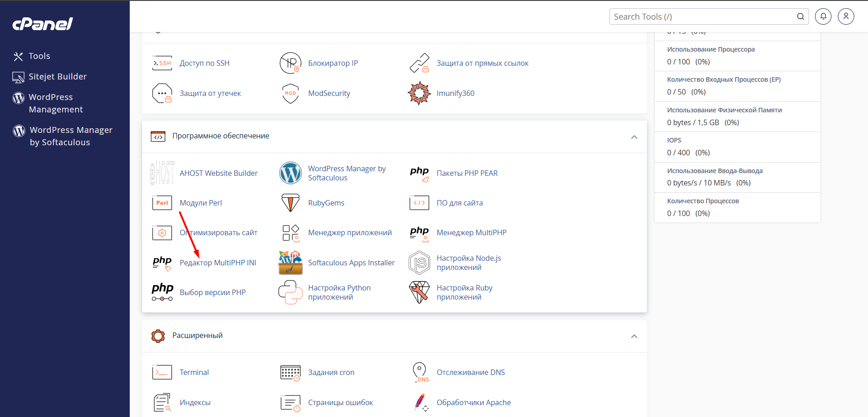868x417 pixels.
Task: Open the Imunify360 icon
Action: pyautogui.click(x=419, y=93)
